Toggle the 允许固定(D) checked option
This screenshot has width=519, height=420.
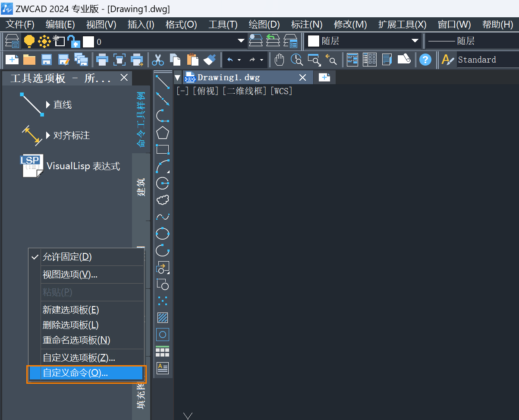click(86, 257)
